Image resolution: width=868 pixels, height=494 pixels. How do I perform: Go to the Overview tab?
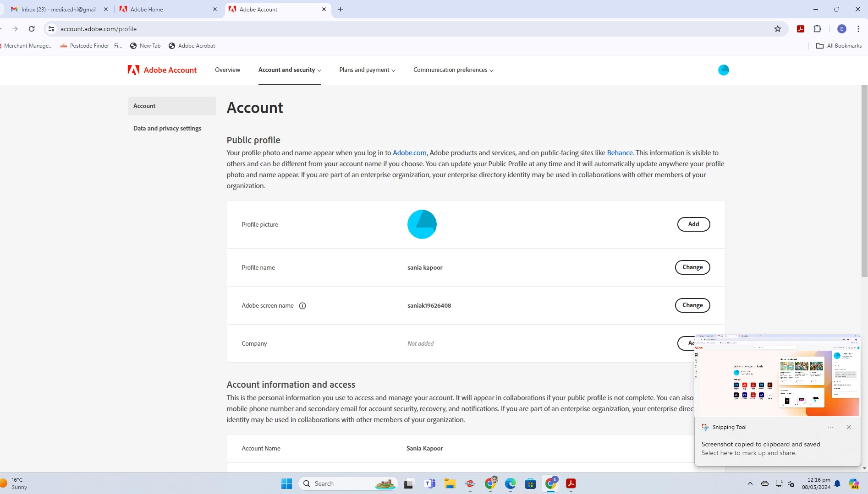click(227, 70)
